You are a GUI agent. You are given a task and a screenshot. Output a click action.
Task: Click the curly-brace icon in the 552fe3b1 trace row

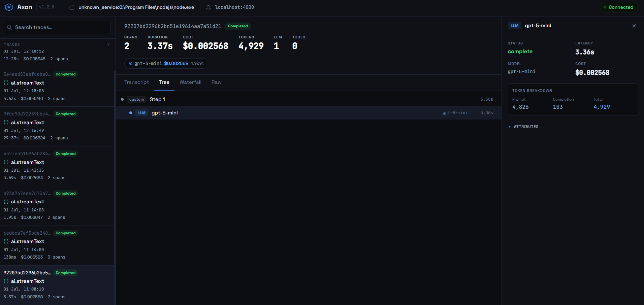tap(6, 162)
